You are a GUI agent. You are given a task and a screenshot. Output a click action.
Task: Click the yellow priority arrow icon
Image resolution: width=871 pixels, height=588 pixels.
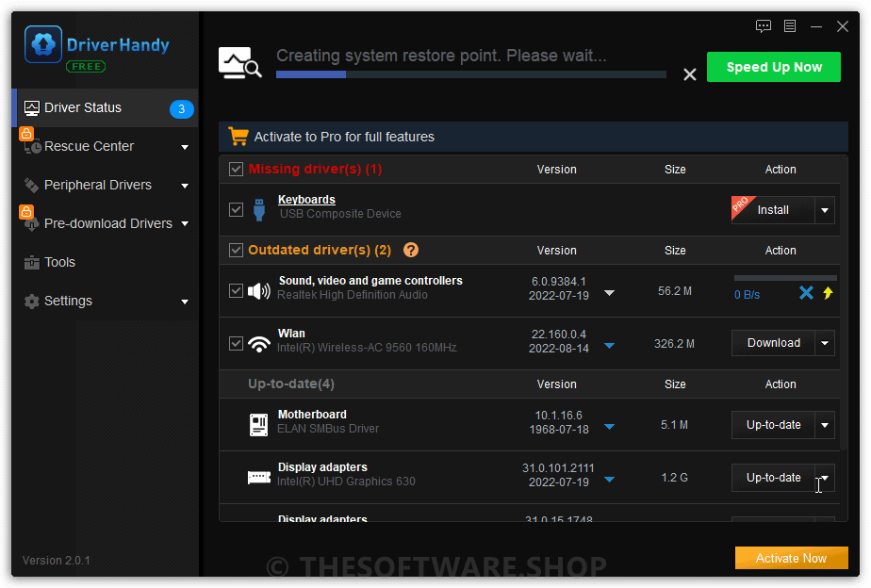(x=828, y=293)
